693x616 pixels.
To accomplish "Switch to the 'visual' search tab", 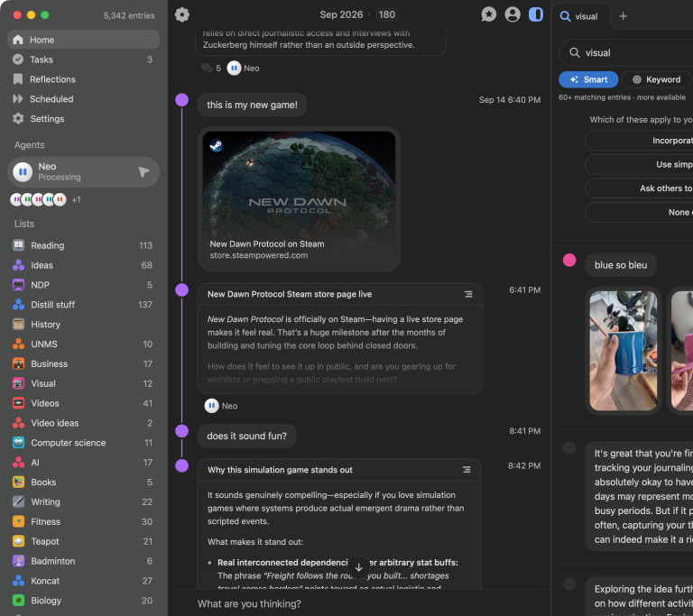I will click(580, 16).
